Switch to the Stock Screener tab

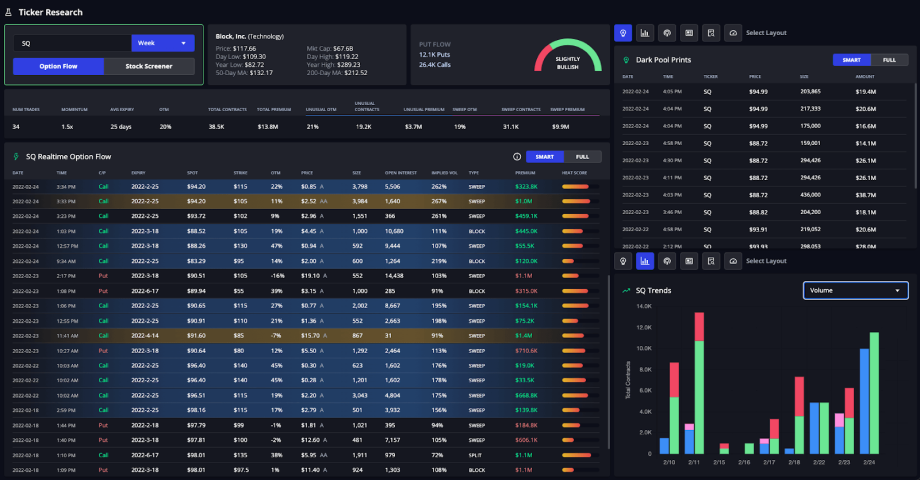149,66
